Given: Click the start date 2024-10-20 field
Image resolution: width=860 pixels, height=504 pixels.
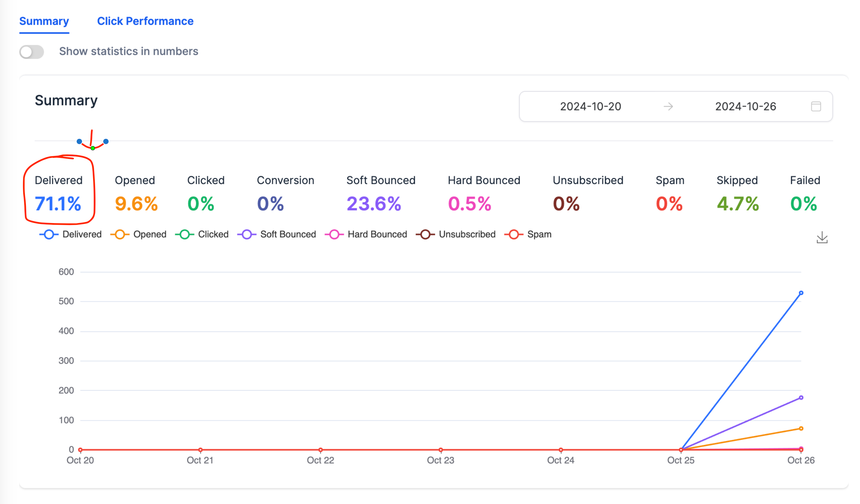Looking at the screenshot, I should pos(590,107).
